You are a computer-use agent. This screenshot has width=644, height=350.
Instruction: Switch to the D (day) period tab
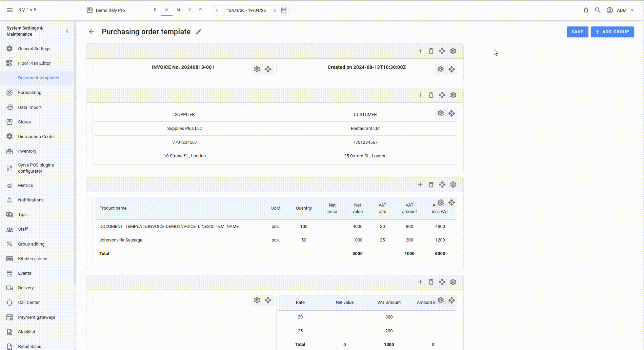[x=155, y=10]
